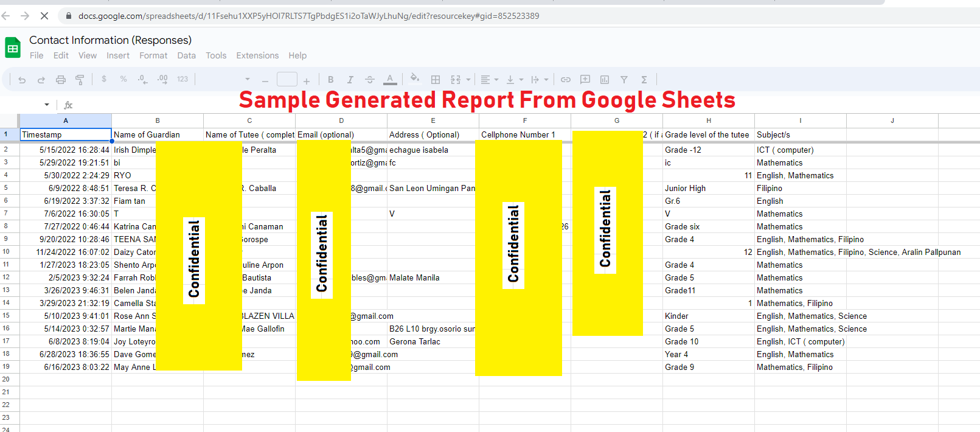980x432 pixels.
Task: Go forward in the browser
Action: pyautogui.click(x=25, y=16)
